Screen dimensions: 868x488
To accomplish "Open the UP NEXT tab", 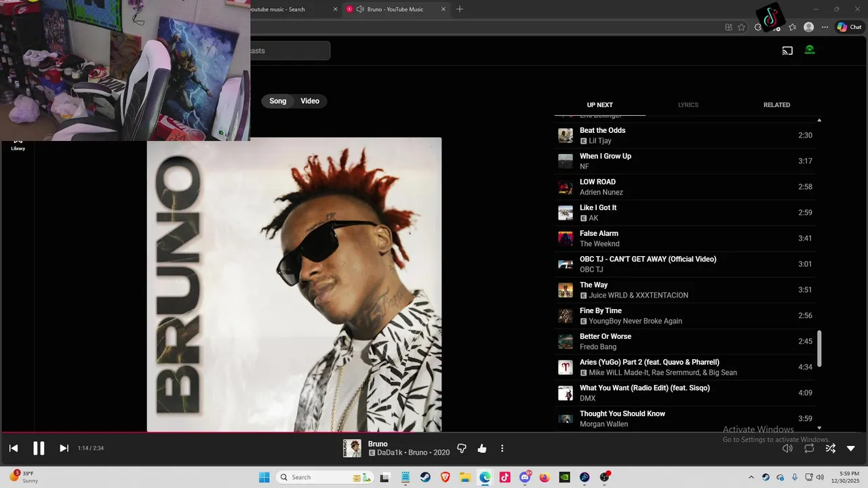I will (x=599, y=105).
